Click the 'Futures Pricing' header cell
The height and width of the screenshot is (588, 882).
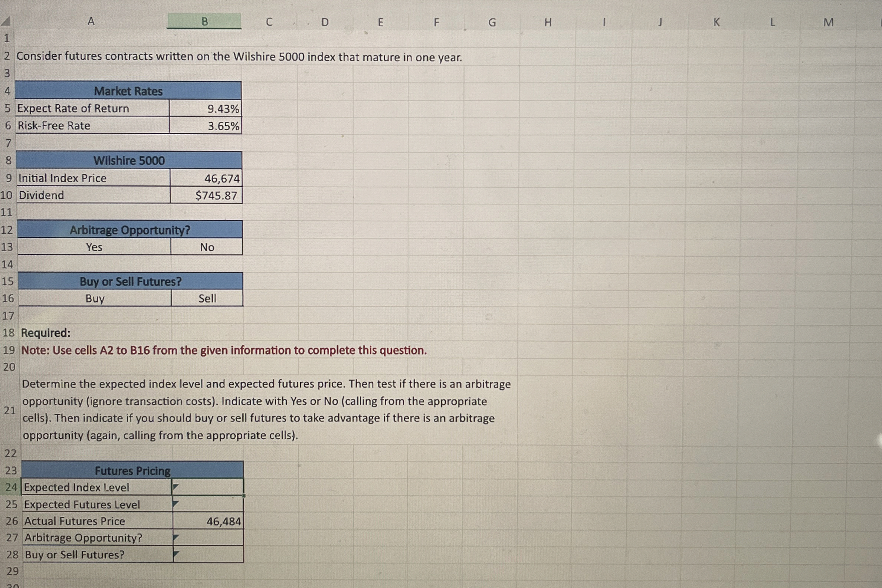132,470
